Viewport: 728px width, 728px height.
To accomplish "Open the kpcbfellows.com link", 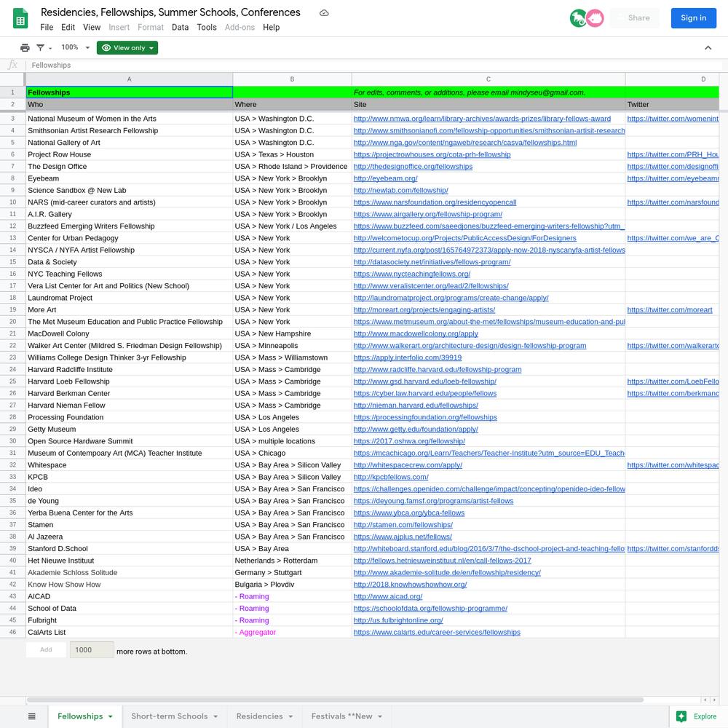I will click(x=391, y=477).
